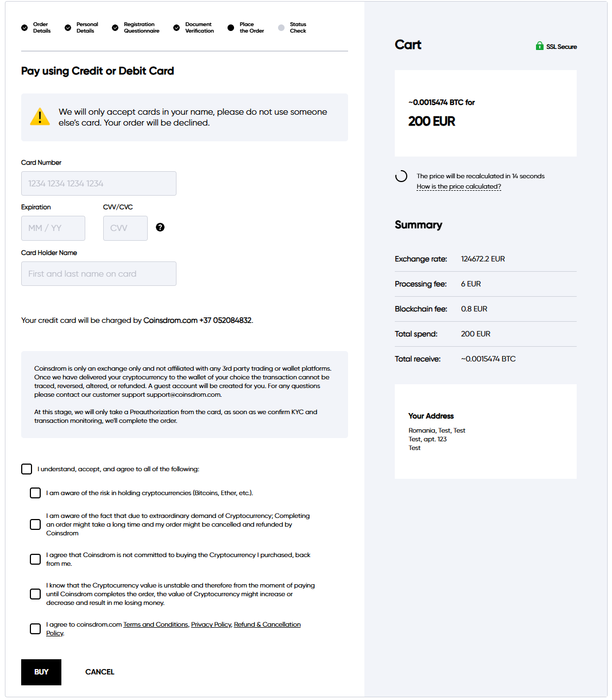This screenshot has width=612, height=700.
Task: Click the Order Details step checkmark icon
Action: 24,28
